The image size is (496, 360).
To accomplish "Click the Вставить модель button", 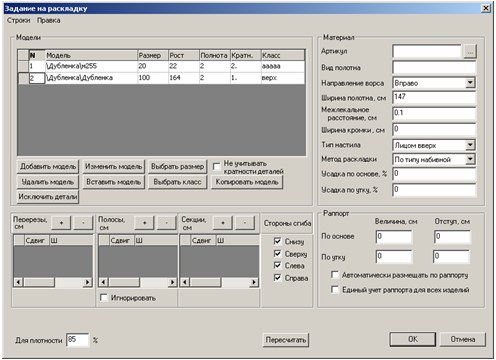I will (x=113, y=182).
